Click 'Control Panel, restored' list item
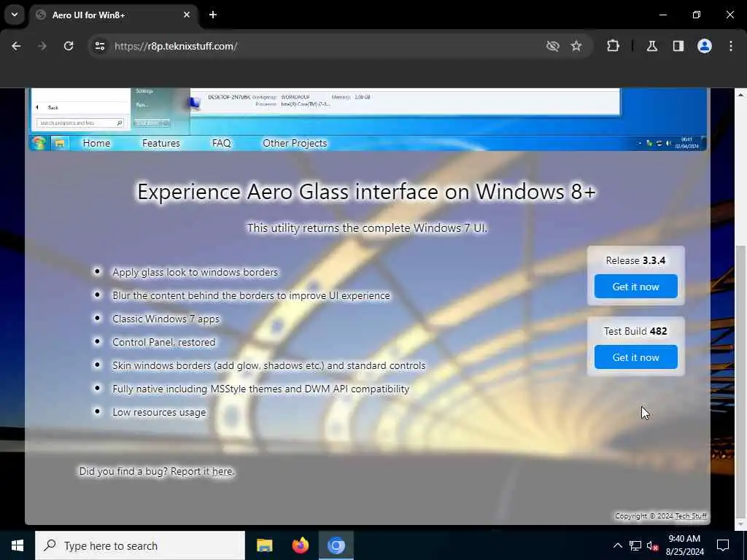 [x=163, y=343]
